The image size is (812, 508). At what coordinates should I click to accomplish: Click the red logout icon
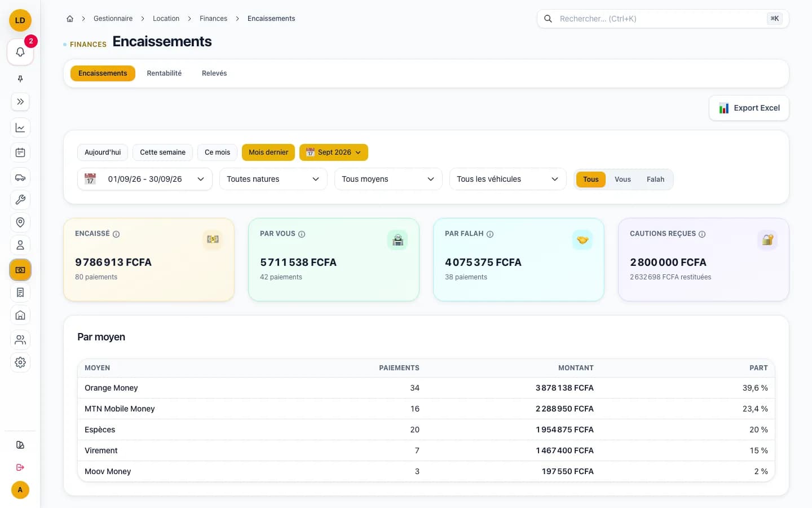coord(20,467)
